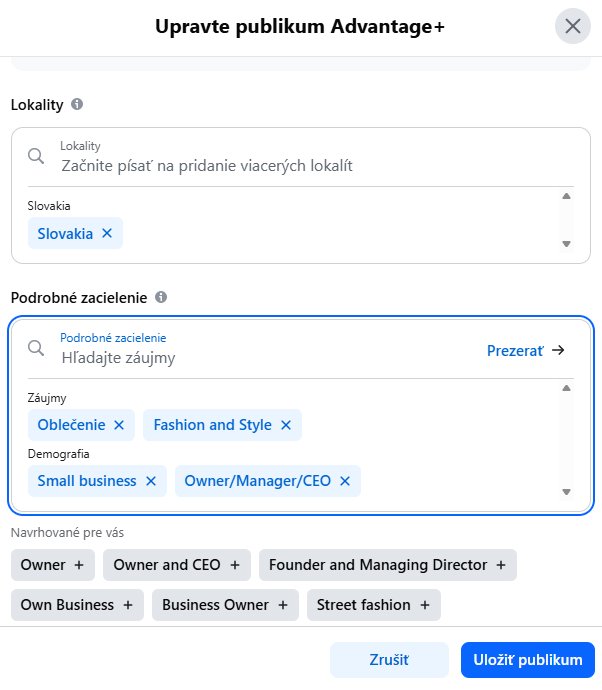Screen dimensions: 602x690
Task: Remove the Small business demographic tag
Action: click(151, 481)
